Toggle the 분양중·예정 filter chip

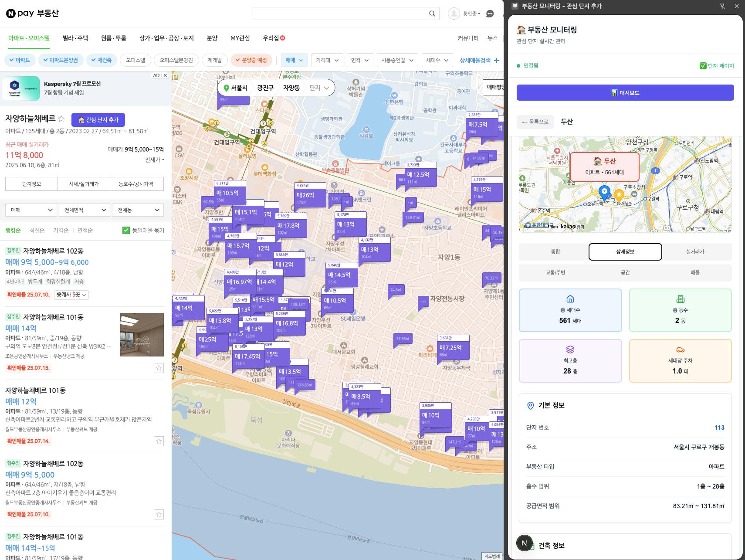coord(252,60)
